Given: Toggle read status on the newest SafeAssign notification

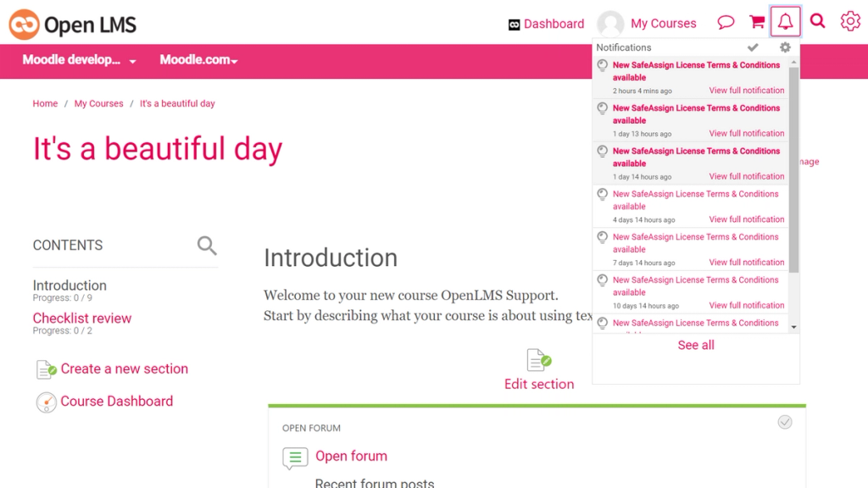Looking at the screenshot, I should click(x=602, y=65).
